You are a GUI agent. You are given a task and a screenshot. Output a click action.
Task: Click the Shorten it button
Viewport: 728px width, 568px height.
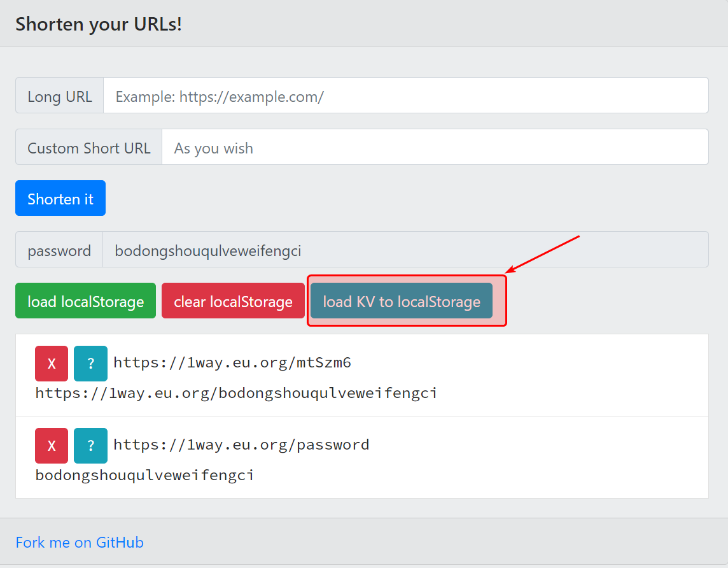(60, 199)
